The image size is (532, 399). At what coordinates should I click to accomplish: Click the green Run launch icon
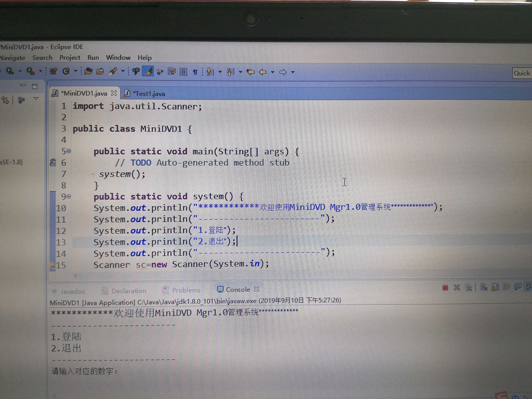(x=10, y=71)
